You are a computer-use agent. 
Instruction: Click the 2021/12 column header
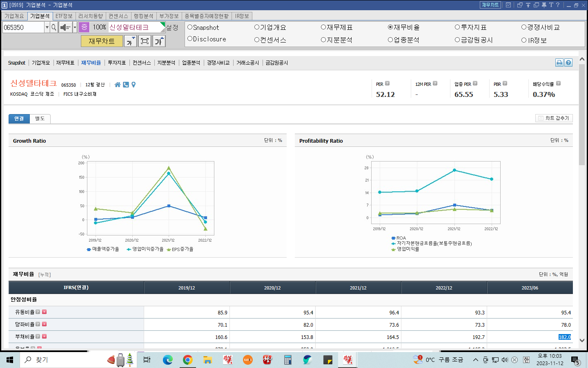pyautogui.click(x=358, y=288)
